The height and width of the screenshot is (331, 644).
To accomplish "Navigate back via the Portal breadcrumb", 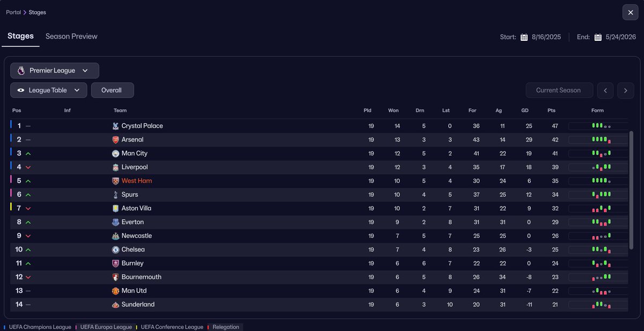I will (13, 12).
